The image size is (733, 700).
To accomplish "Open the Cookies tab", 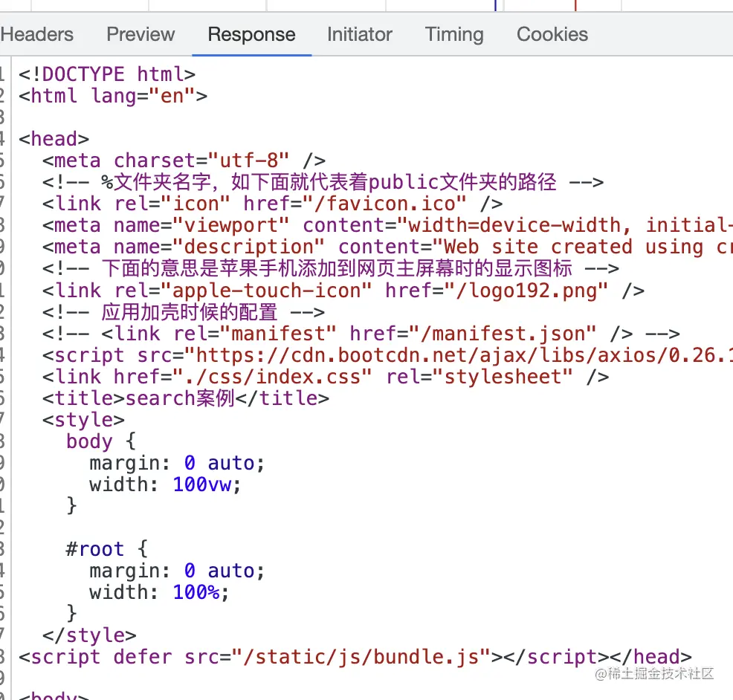I will point(552,34).
